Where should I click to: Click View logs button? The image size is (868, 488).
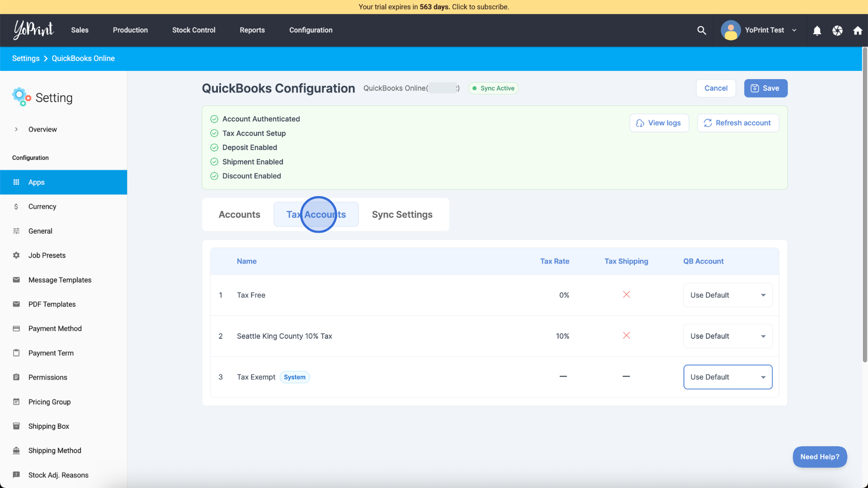(659, 123)
